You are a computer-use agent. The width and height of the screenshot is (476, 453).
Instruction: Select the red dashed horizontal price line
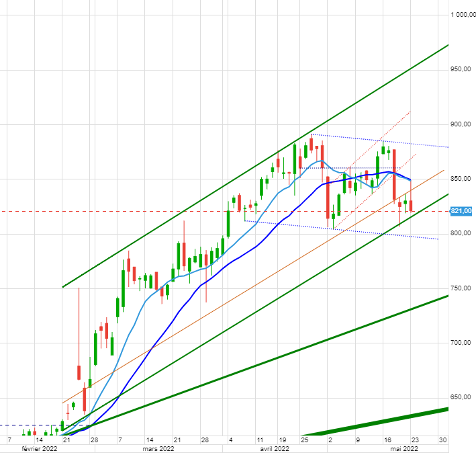click(x=134, y=211)
